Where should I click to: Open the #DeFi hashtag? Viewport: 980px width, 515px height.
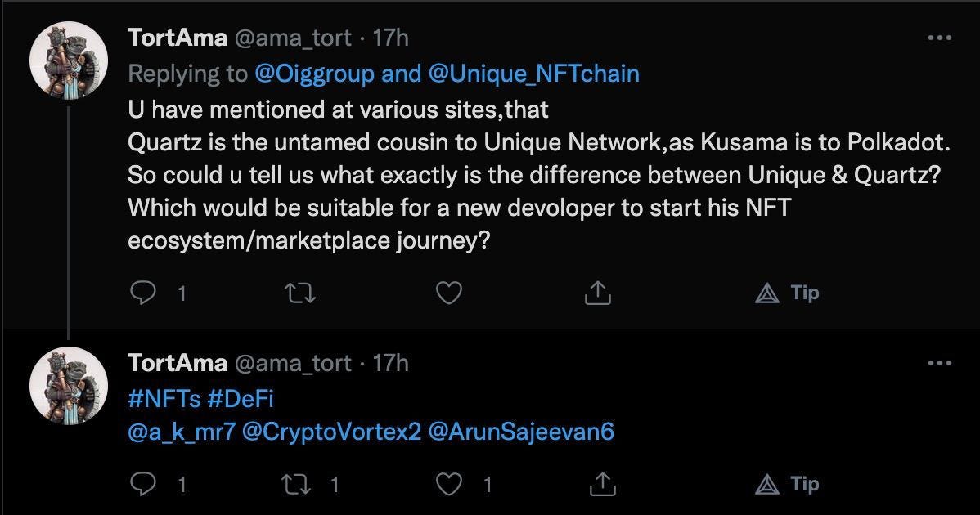240,398
